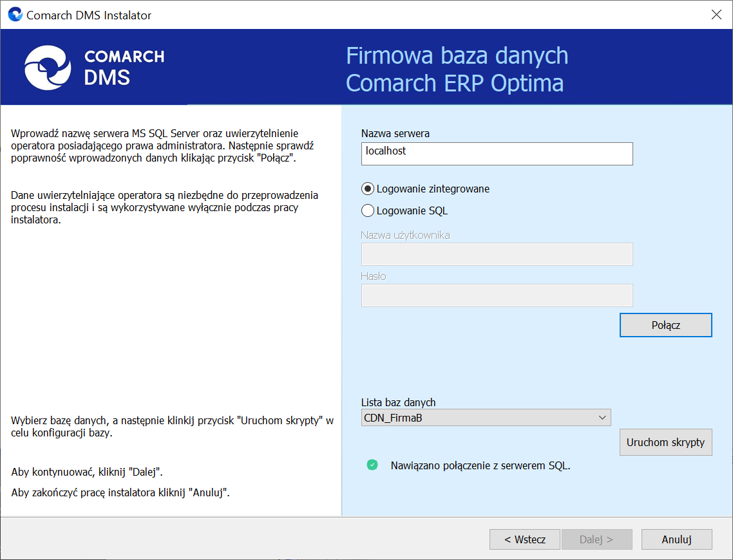Click the Wprowadź nazwę serwera instruction paragraph
This screenshot has height=560, width=733.
point(162,145)
